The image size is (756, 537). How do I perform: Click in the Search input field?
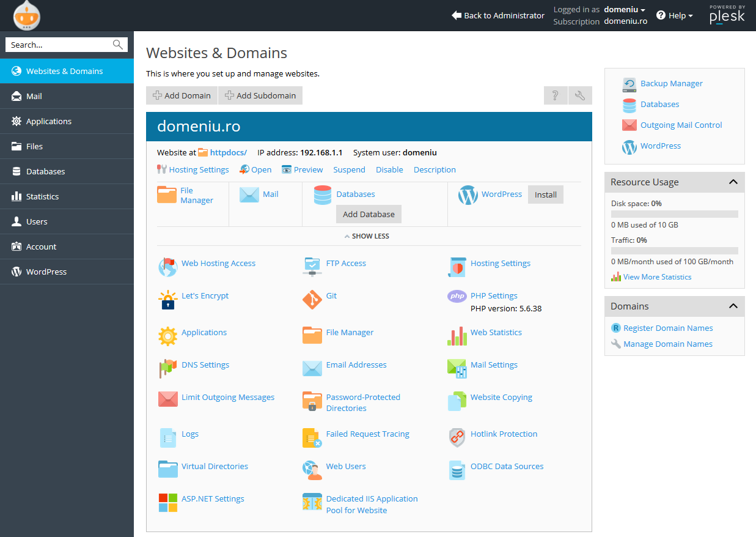pos(60,45)
